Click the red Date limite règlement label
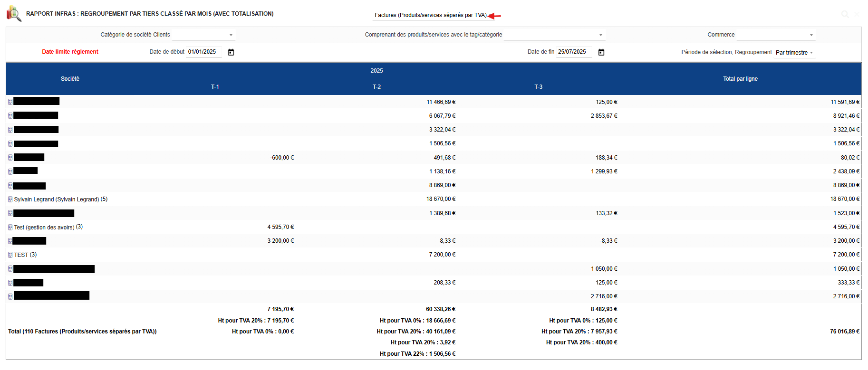 click(x=70, y=52)
